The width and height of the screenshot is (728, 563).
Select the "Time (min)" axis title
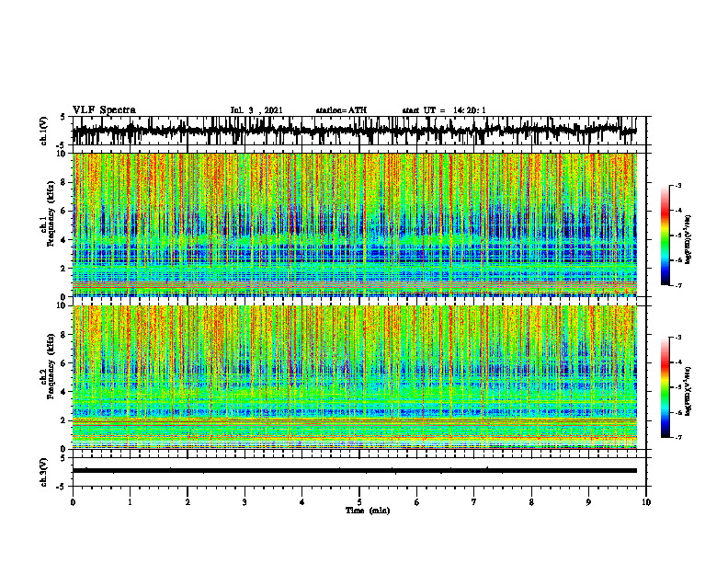tap(368, 511)
